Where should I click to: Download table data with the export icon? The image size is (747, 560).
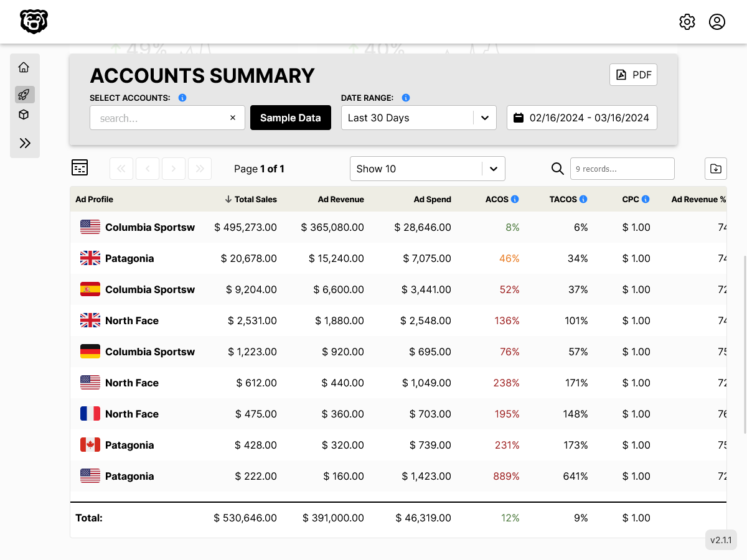pos(716,169)
